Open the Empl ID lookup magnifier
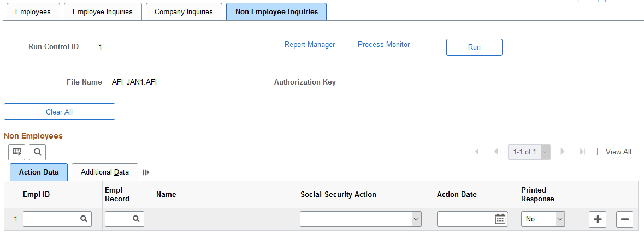Image resolution: width=644 pixels, height=234 pixels. tap(84, 219)
